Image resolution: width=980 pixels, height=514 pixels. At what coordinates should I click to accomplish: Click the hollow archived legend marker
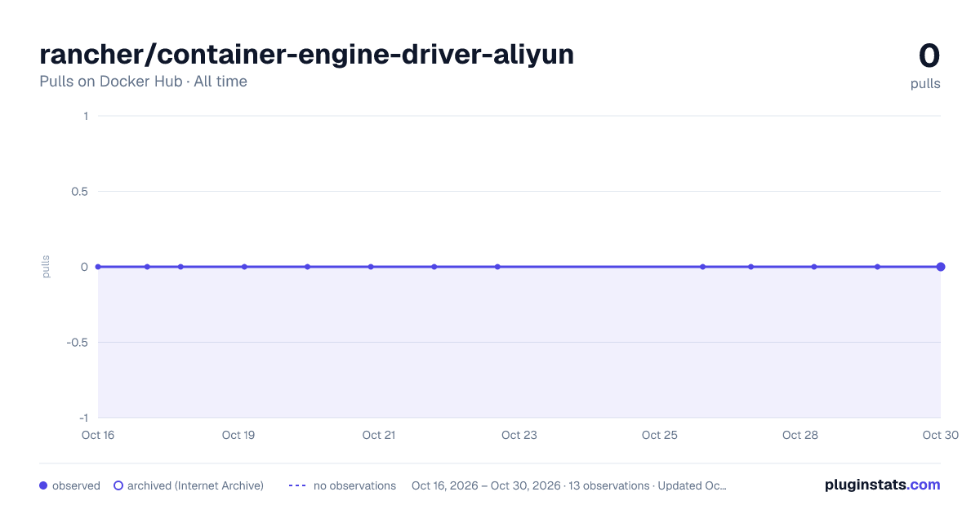(x=118, y=485)
